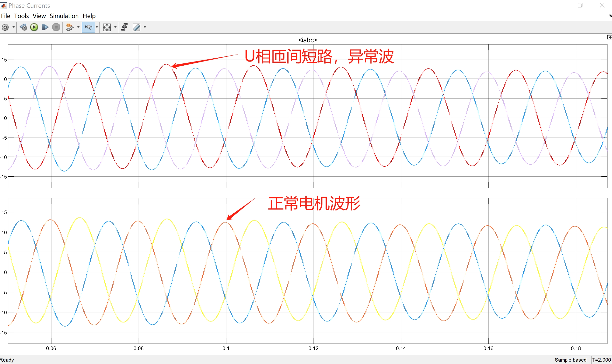Expand the zoom tool dropdown arrow
612x364 pixels.
97,27
